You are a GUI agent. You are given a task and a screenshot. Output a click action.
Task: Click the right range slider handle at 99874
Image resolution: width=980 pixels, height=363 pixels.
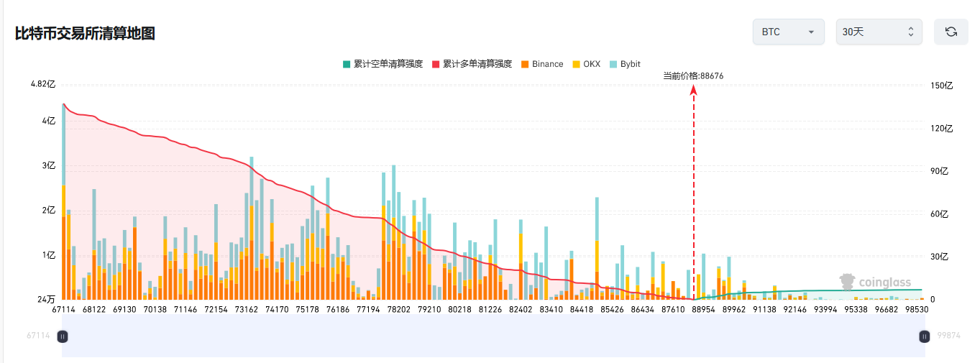coord(925,336)
